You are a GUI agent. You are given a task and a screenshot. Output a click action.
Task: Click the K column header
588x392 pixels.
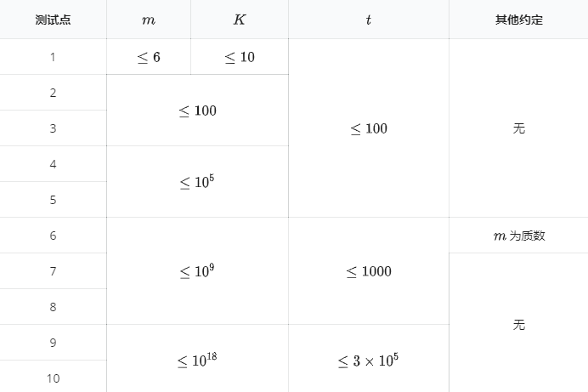click(240, 20)
